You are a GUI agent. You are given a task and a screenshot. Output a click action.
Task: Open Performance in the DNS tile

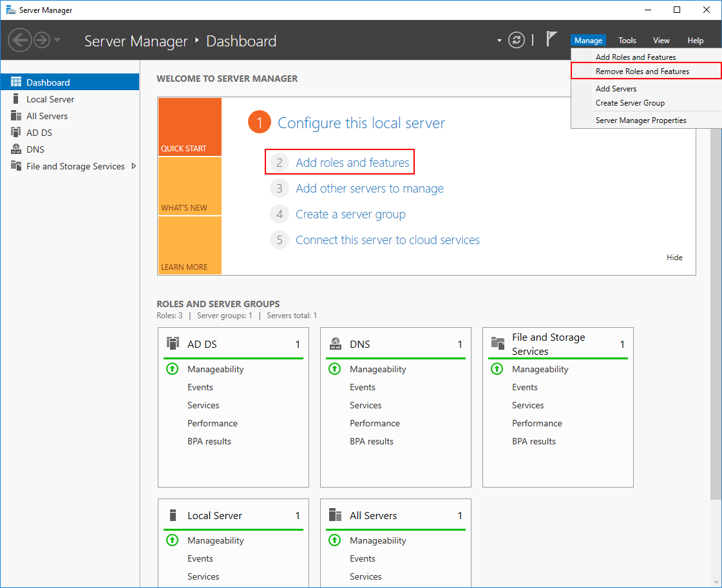pyautogui.click(x=375, y=423)
